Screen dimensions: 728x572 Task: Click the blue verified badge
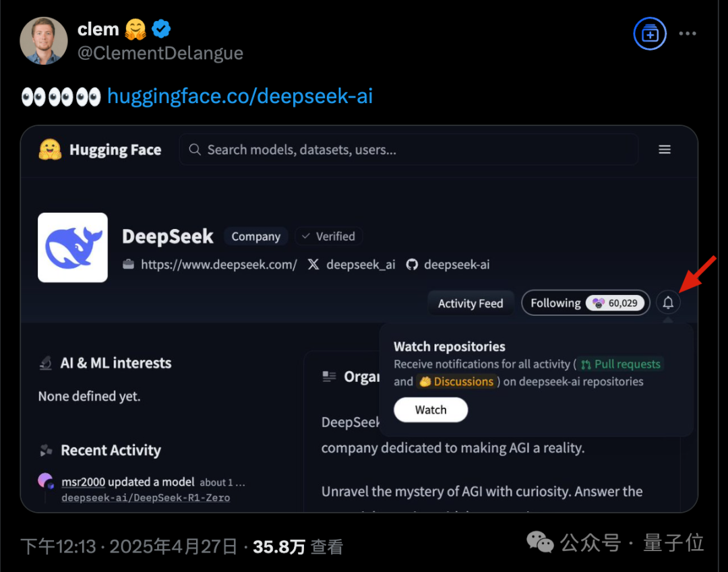(161, 29)
